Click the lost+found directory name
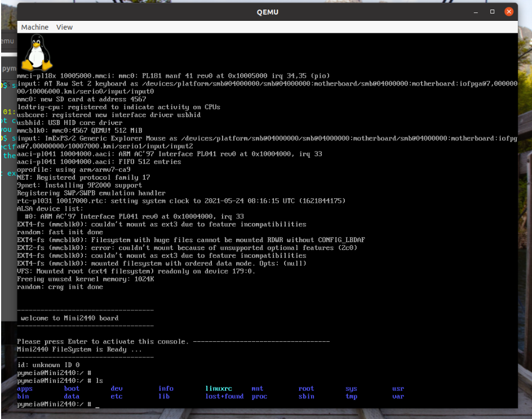The image size is (532, 419). (224, 396)
